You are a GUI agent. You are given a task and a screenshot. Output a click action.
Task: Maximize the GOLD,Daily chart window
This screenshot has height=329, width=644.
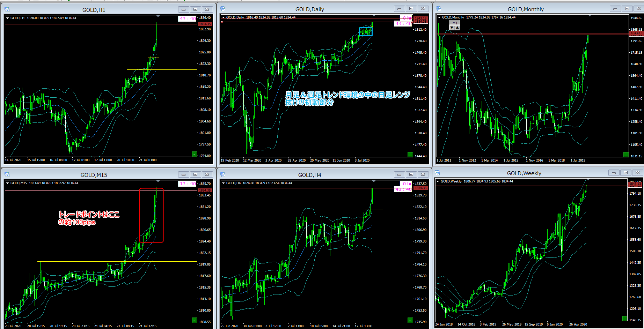coord(411,9)
